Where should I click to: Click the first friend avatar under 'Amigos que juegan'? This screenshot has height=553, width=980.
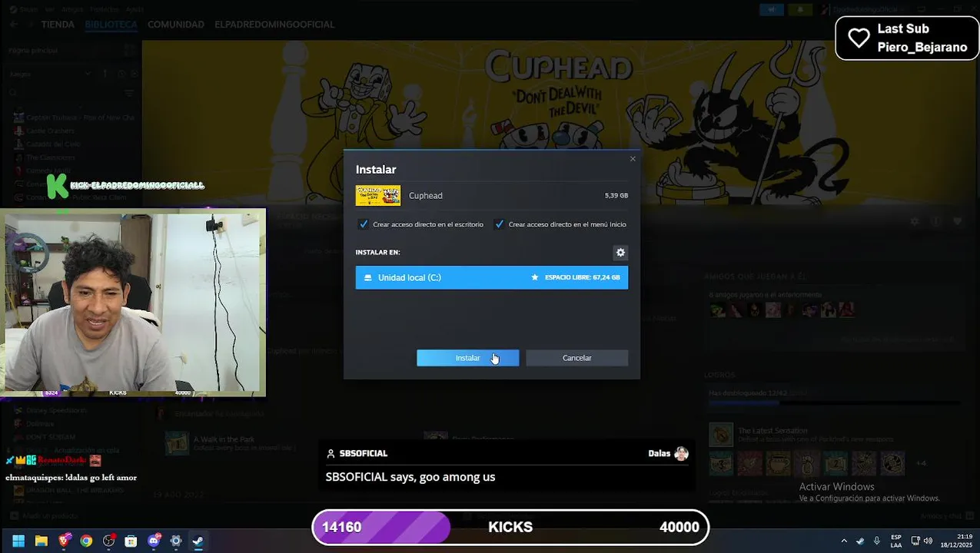(x=717, y=310)
